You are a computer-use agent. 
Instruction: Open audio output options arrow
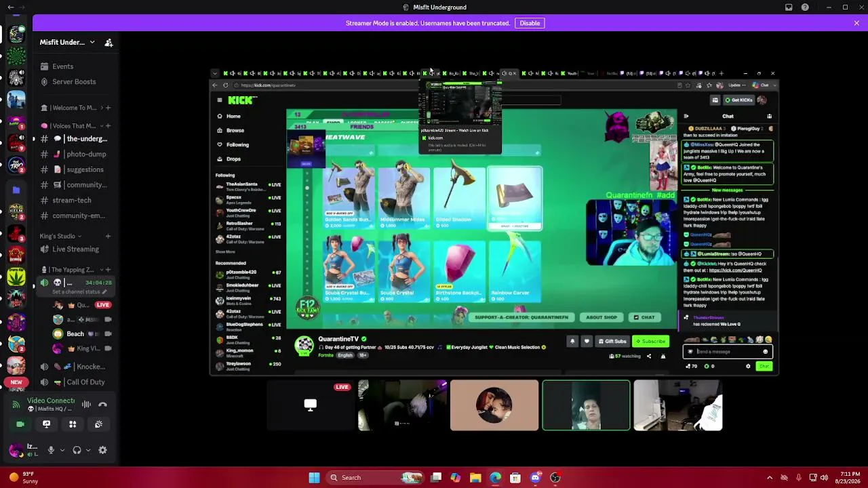(x=87, y=450)
